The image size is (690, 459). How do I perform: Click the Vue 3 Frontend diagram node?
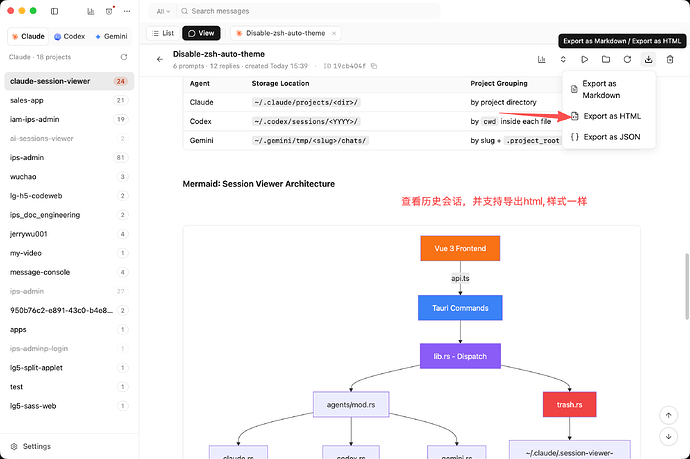tap(460, 248)
